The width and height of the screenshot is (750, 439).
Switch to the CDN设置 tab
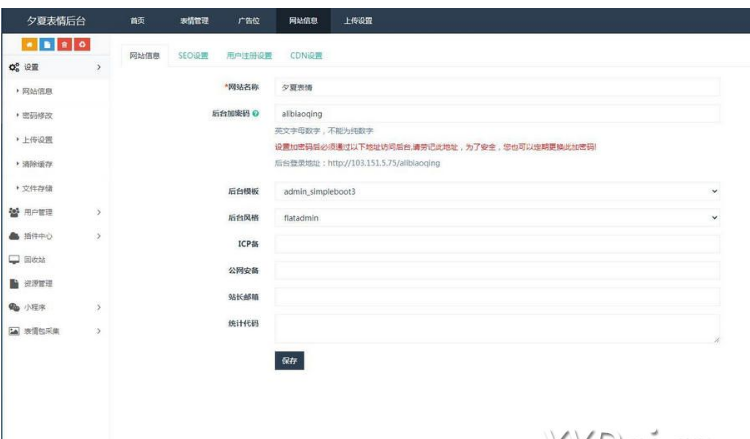tap(306, 56)
